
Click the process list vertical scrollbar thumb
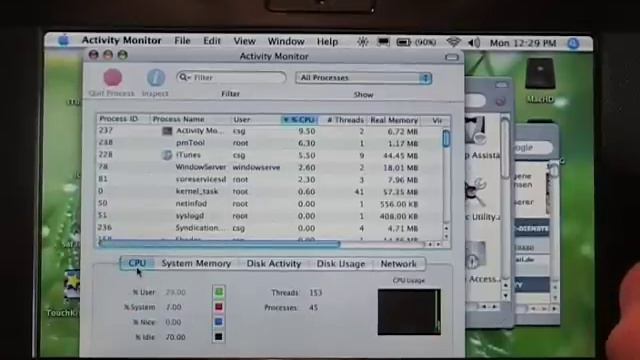(446, 138)
